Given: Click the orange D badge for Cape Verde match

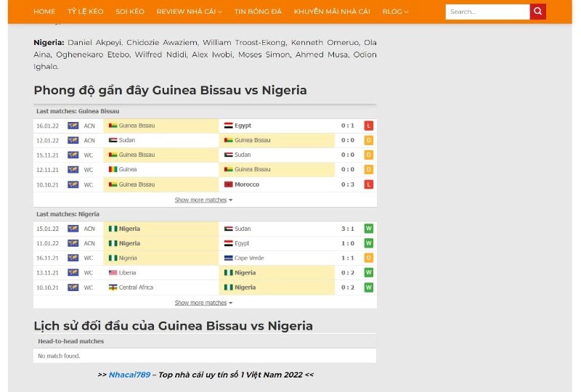Looking at the screenshot, I should pos(368,258).
